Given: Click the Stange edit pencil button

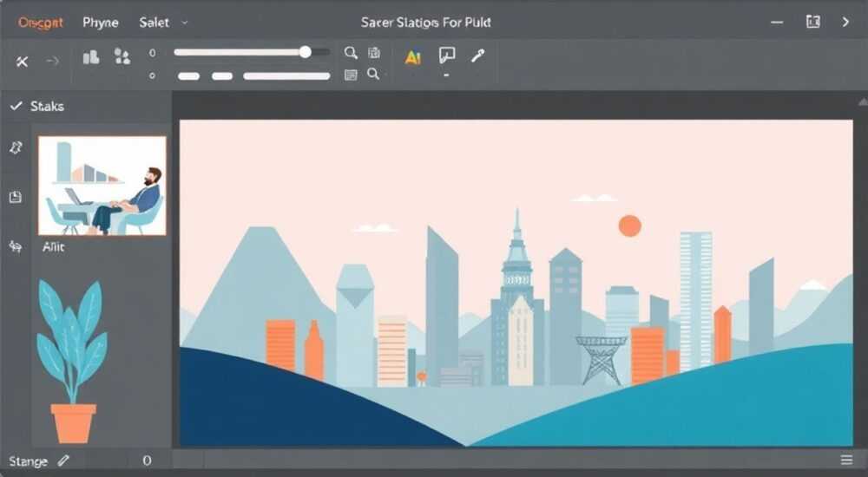Looking at the screenshot, I should pos(63,460).
